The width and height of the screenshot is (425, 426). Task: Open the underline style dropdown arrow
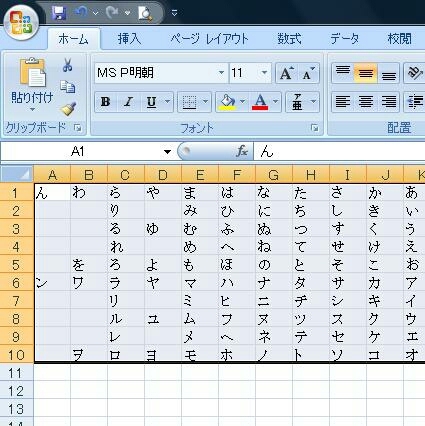click(168, 102)
